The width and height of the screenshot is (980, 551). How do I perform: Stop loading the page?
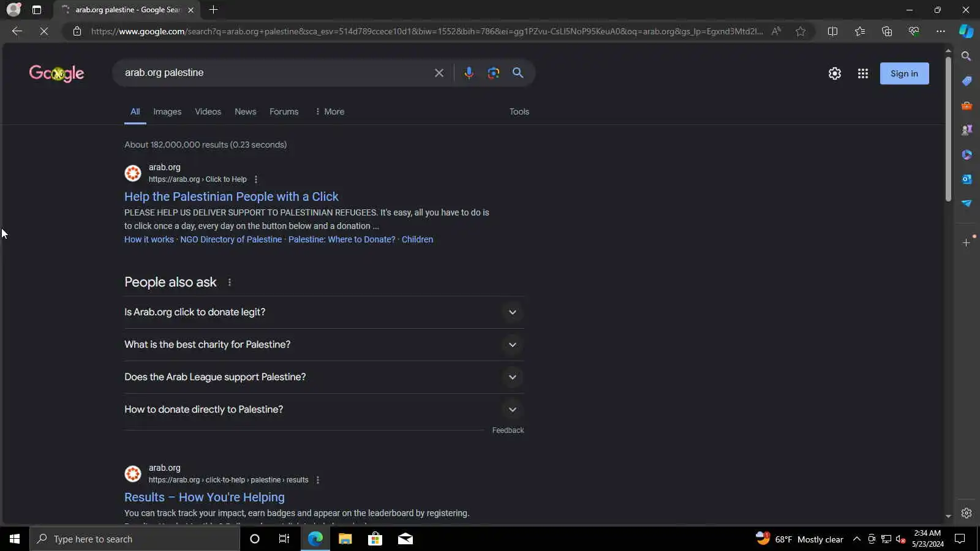pos(44,31)
